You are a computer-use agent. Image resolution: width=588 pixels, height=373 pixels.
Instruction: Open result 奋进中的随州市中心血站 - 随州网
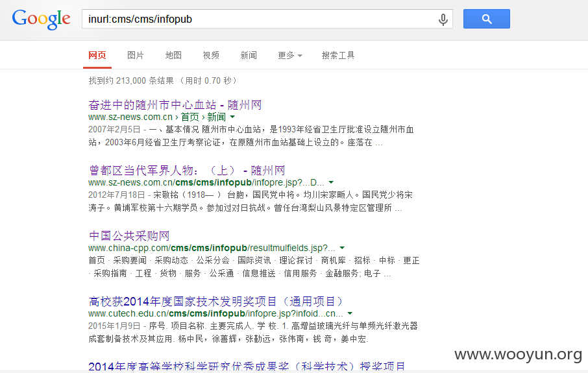[175, 105]
